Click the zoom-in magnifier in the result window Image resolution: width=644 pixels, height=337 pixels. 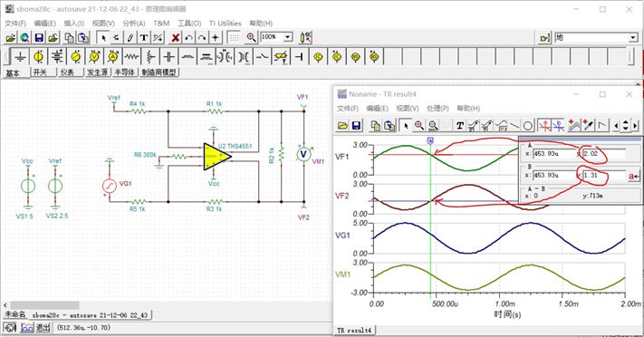click(x=419, y=125)
